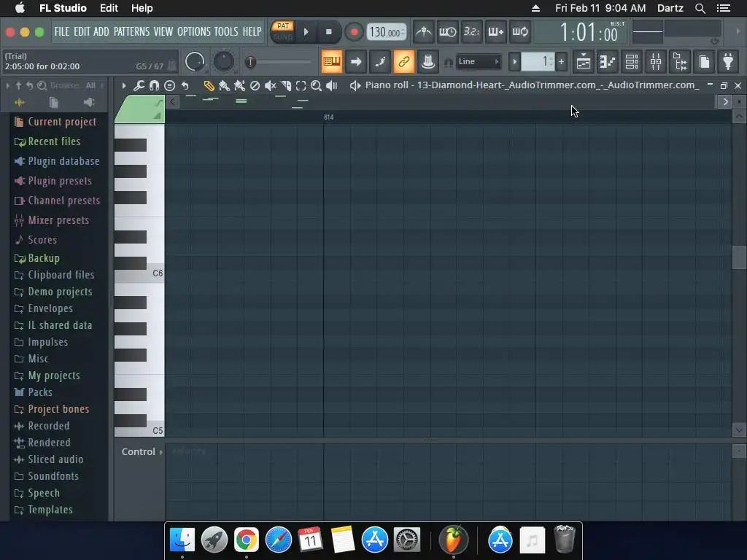Open the macOS Help menu
This screenshot has width=747, height=560.
click(x=142, y=8)
